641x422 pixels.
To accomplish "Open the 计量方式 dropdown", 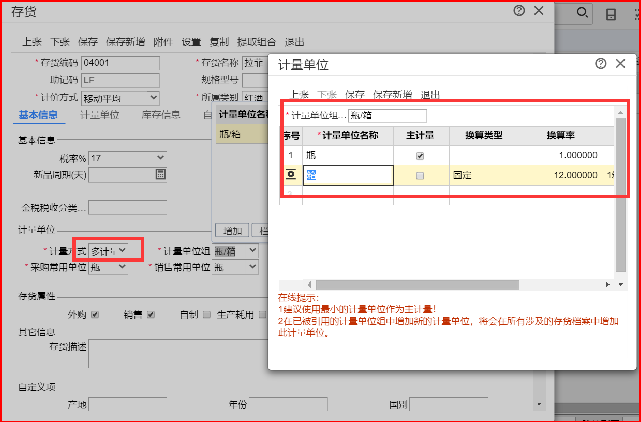I will [108, 251].
